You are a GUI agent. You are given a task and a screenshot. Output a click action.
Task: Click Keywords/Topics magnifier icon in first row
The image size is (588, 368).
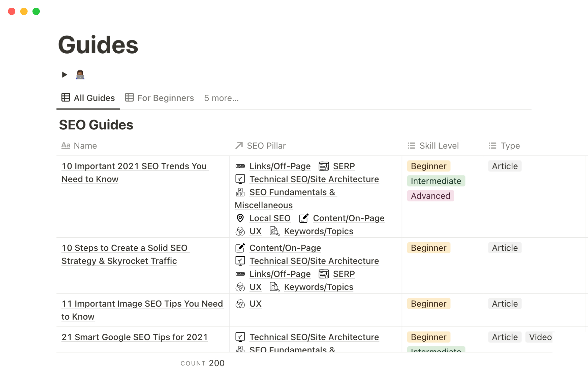point(274,231)
